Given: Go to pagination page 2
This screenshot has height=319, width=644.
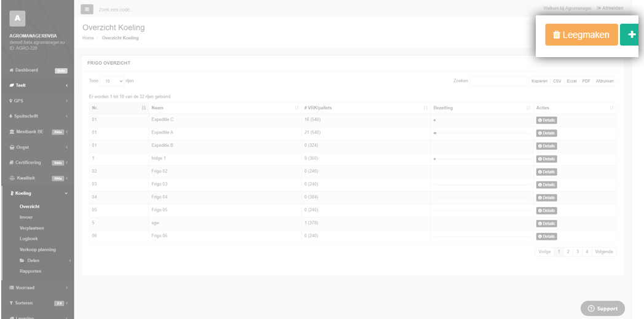Looking at the screenshot, I should 568,251.
